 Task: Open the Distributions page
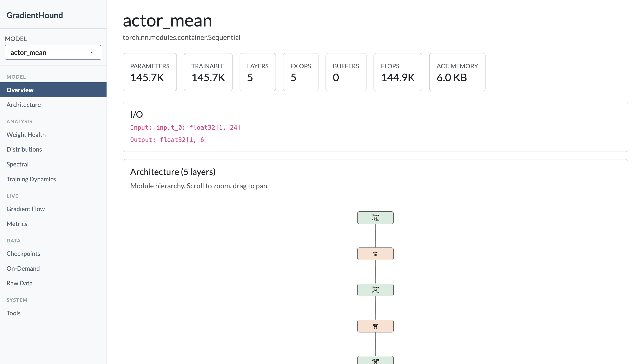point(24,150)
